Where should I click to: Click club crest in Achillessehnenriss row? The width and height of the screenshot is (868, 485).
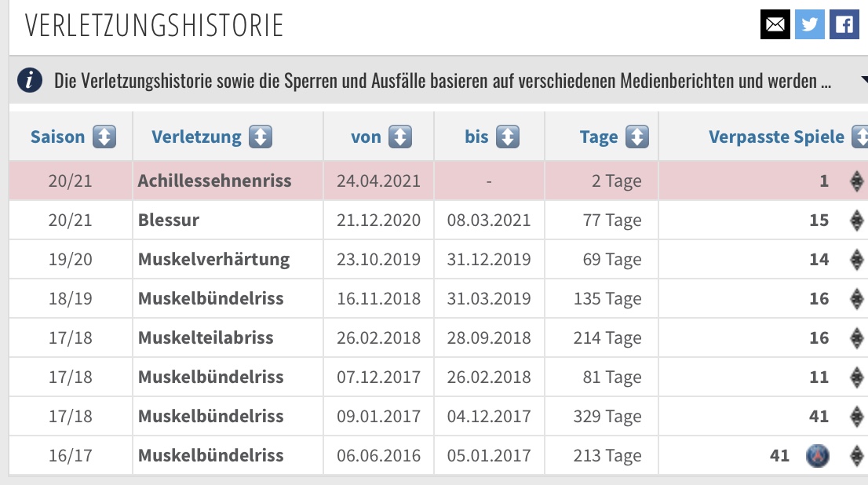click(x=856, y=181)
